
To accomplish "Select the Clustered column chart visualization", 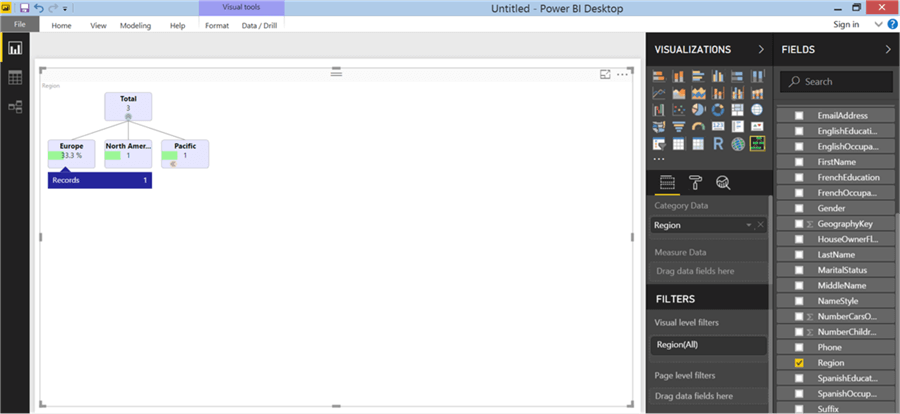I will click(718, 76).
